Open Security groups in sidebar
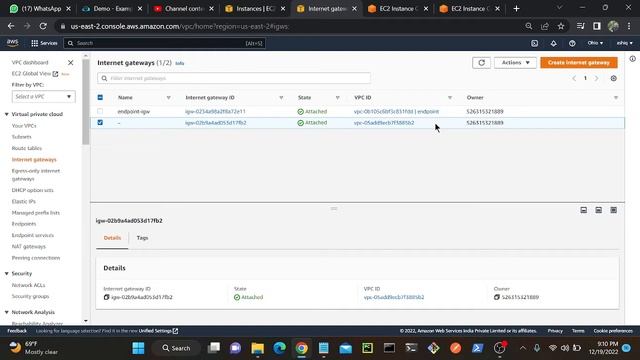The height and width of the screenshot is (360, 640). click(30, 296)
